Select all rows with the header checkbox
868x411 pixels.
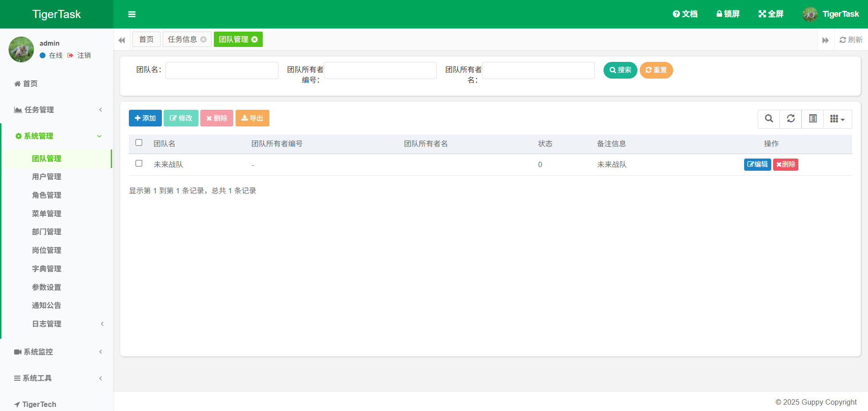pyautogui.click(x=139, y=143)
